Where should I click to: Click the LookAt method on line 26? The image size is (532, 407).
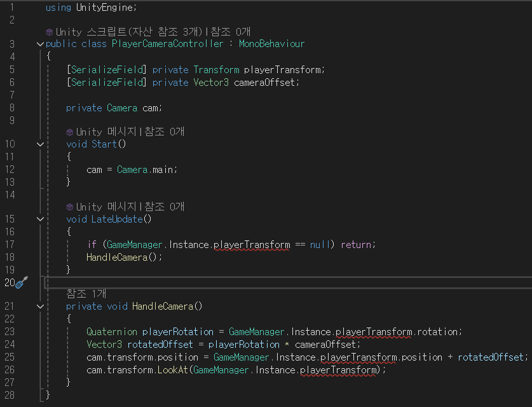pos(173,369)
